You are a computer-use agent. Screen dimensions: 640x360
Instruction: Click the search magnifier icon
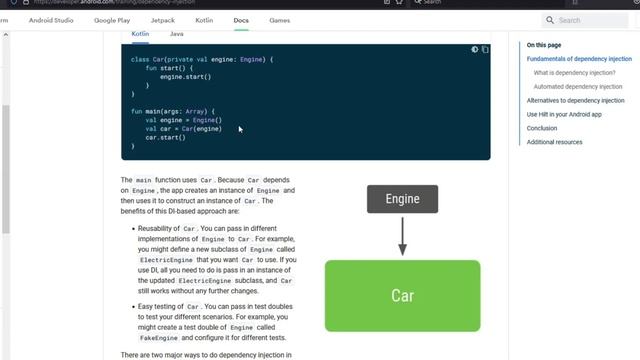click(x=550, y=20)
